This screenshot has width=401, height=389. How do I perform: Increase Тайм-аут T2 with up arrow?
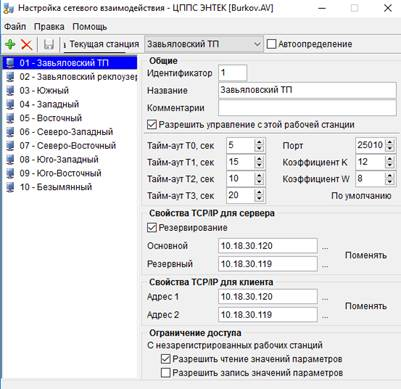pos(259,176)
